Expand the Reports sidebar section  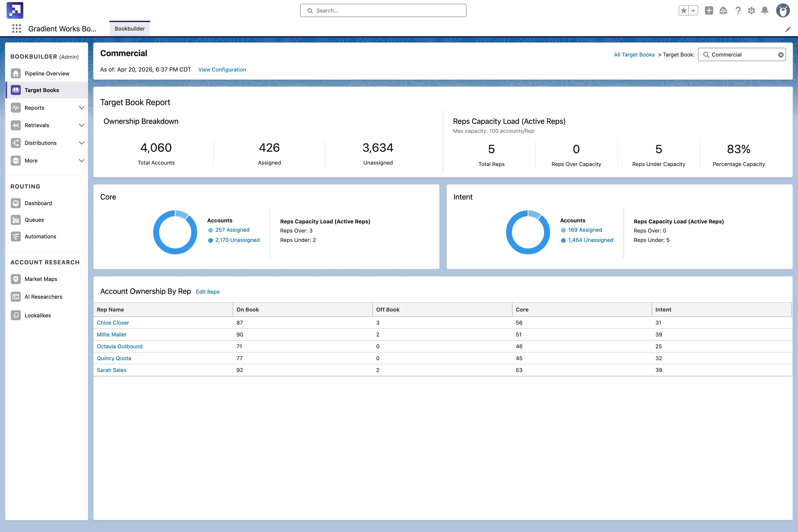81,108
